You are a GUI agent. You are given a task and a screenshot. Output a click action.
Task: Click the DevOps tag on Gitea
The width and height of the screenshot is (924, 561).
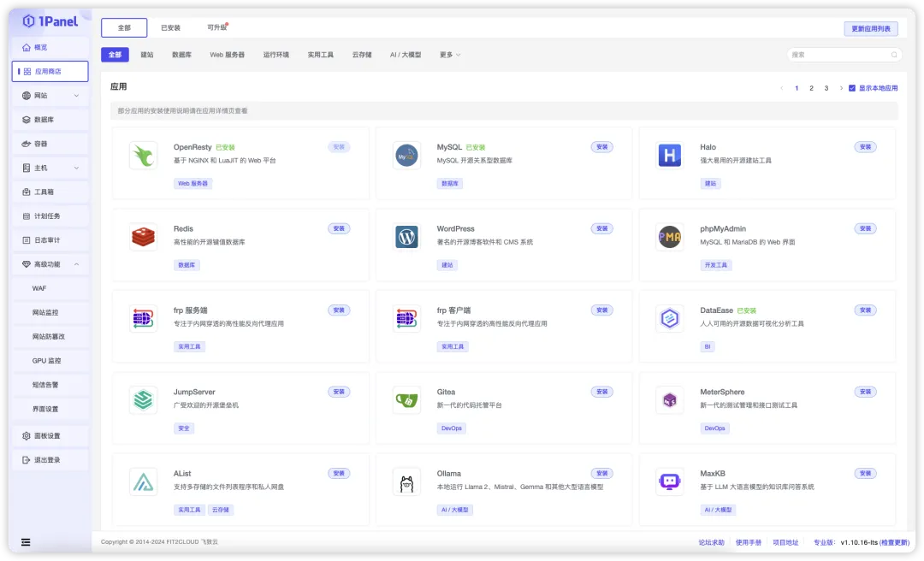click(452, 428)
